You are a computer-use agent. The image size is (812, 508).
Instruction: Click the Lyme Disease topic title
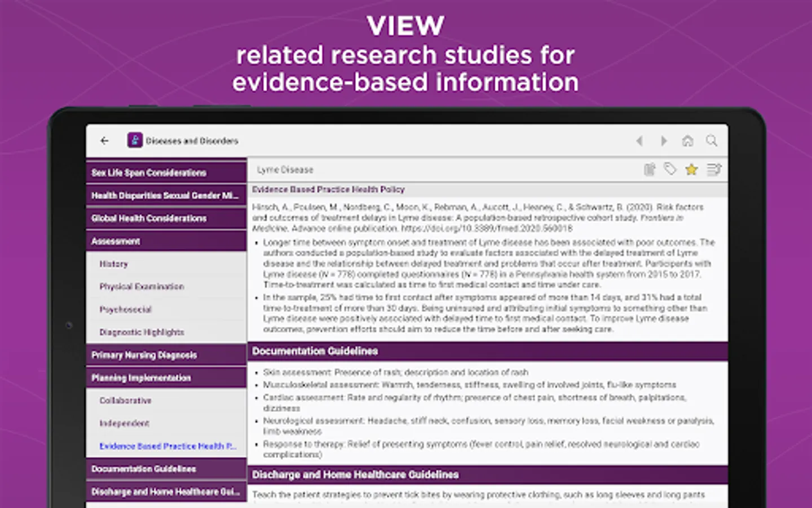285,169
